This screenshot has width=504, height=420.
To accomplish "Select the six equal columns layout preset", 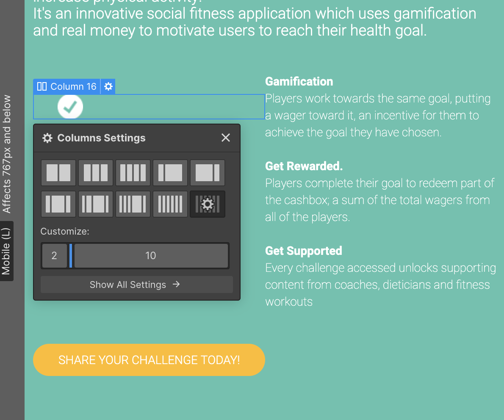I will tap(170, 204).
